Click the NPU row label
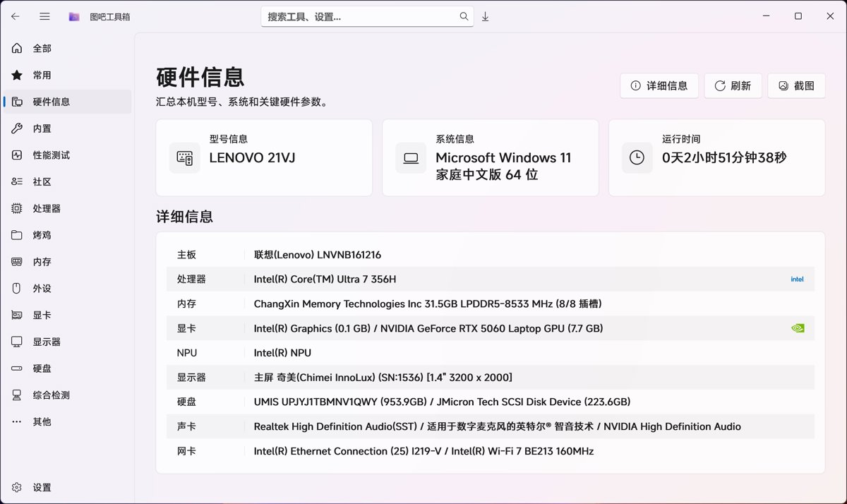Viewport: 847px width, 504px height. [187, 353]
